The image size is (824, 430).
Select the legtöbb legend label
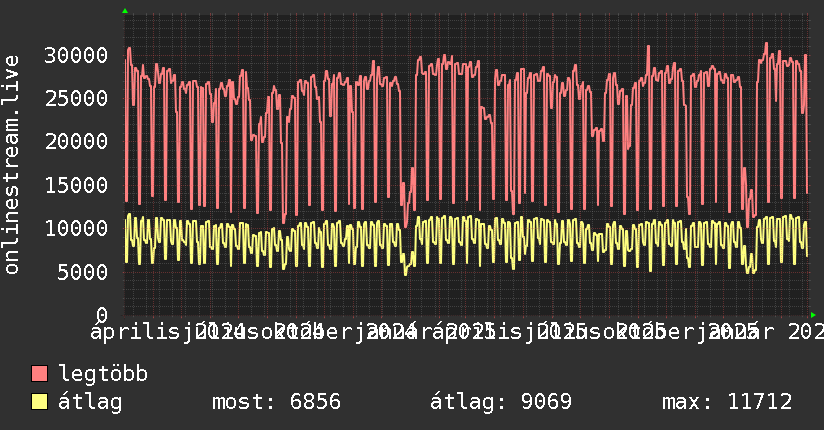point(103,373)
